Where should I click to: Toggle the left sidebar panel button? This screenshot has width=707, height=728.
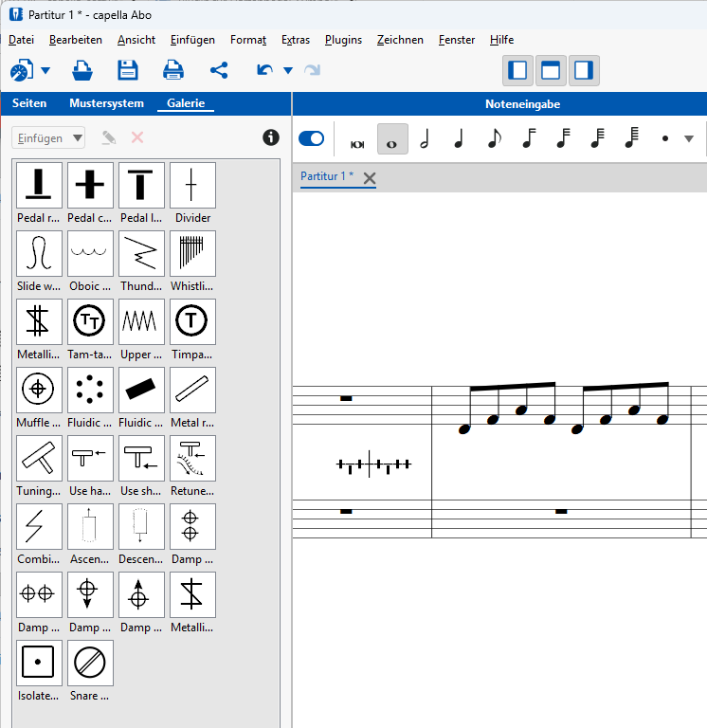[517, 70]
